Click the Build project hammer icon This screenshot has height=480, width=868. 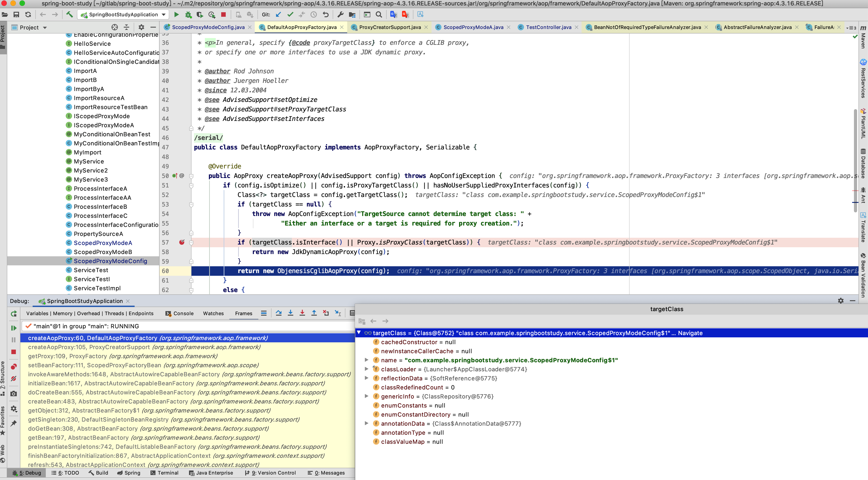pyautogui.click(x=69, y=14)
